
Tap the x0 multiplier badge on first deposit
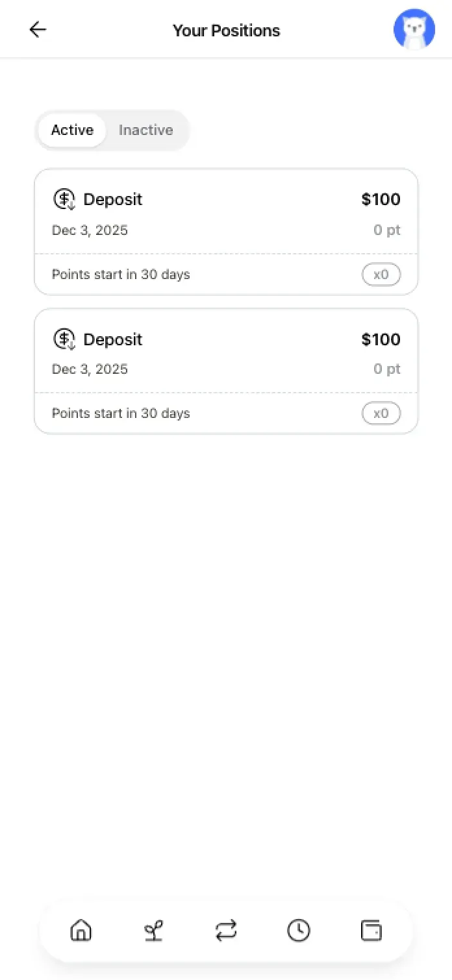point(381,275)
